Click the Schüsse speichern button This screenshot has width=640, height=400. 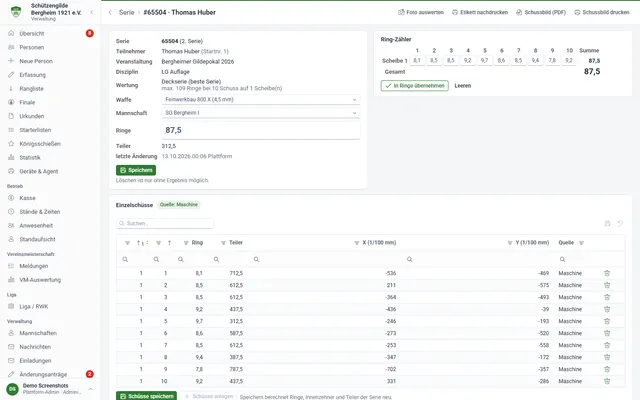point(147,396)
